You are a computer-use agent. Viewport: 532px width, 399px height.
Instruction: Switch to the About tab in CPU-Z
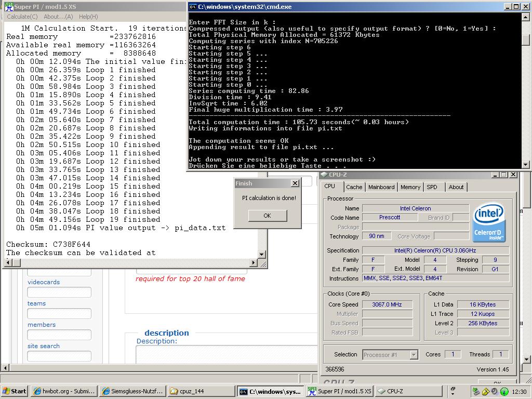point(456,187)
